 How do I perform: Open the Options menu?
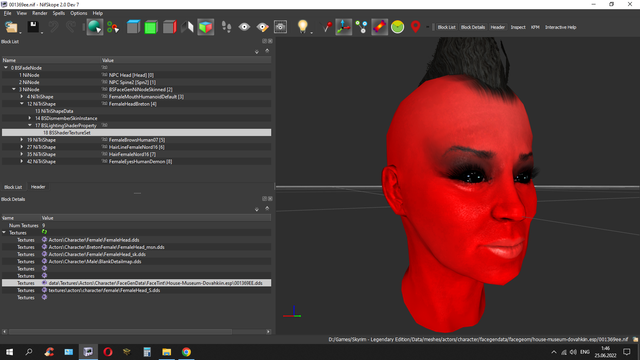79,13
